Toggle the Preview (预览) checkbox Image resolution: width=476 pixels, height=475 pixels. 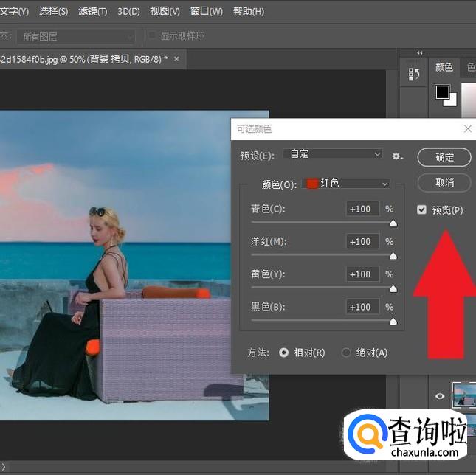[x=421, y=210]
